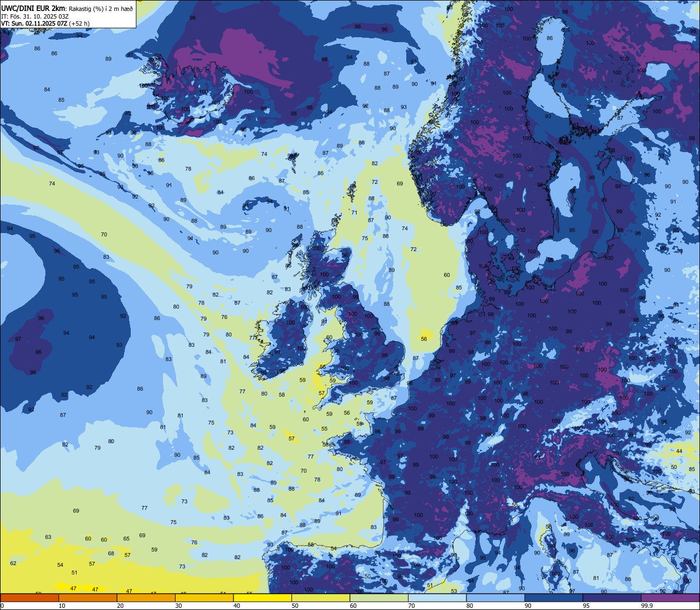
Task: Click the humidity value 62 on the map
Action: coord(13,563)
